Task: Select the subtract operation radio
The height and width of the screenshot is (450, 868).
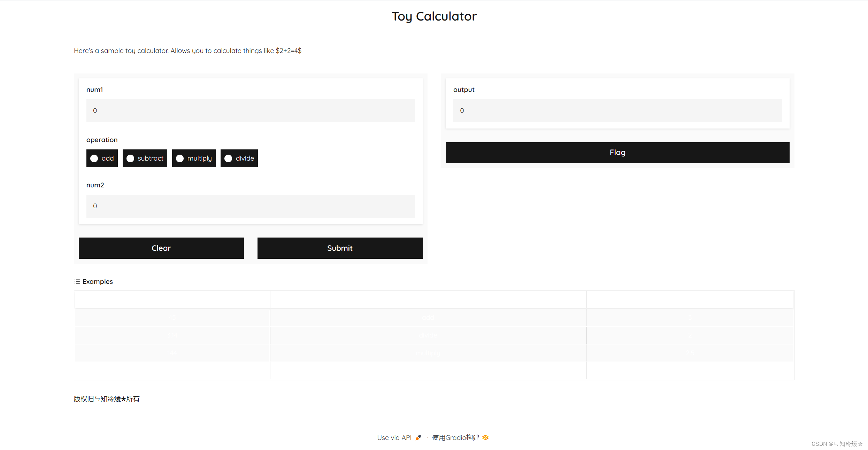Action: 130,158
